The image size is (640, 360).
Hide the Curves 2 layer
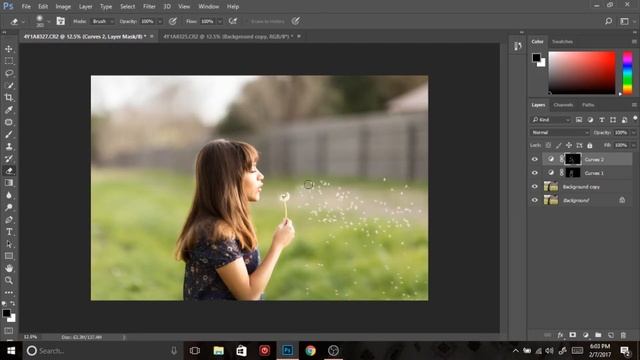[x=535, y=159]
